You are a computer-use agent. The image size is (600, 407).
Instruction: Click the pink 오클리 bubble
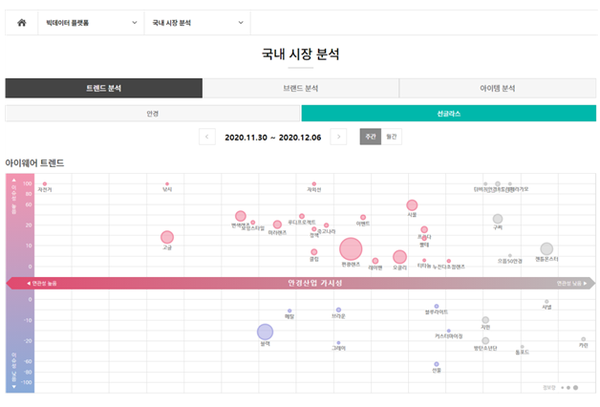click(x=400, y=257)
